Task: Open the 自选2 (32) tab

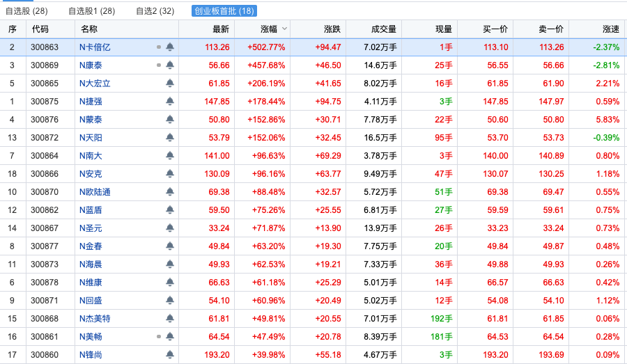Action: (x=155, y=11)
